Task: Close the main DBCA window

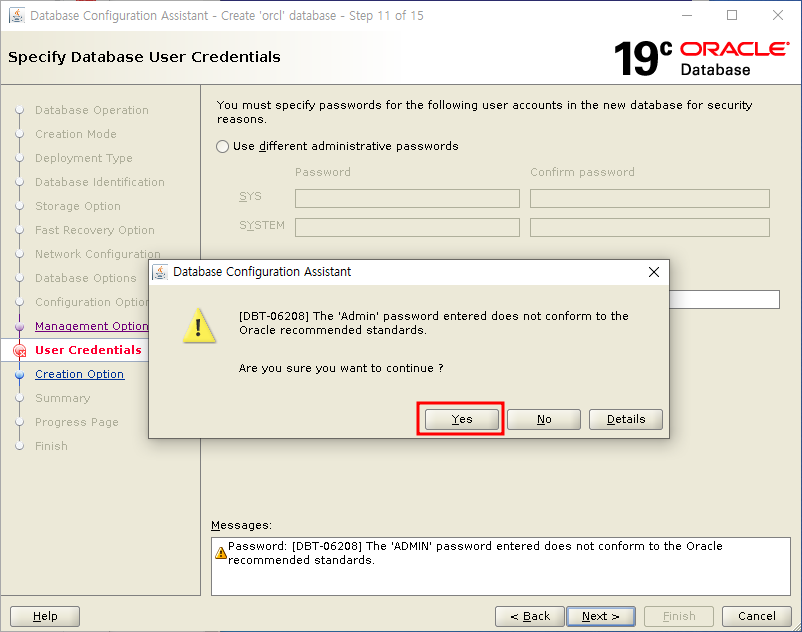Action: (778, 15)
